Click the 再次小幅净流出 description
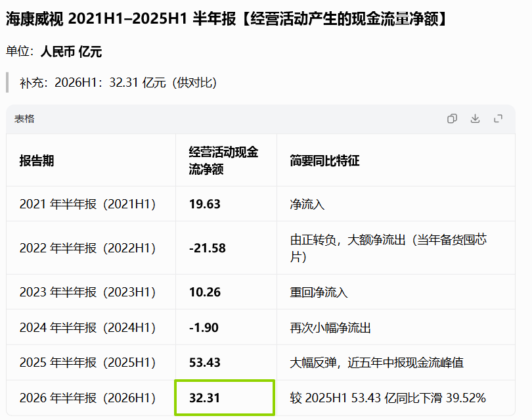The height and width of the screenshot is (420, 532). 330,328
